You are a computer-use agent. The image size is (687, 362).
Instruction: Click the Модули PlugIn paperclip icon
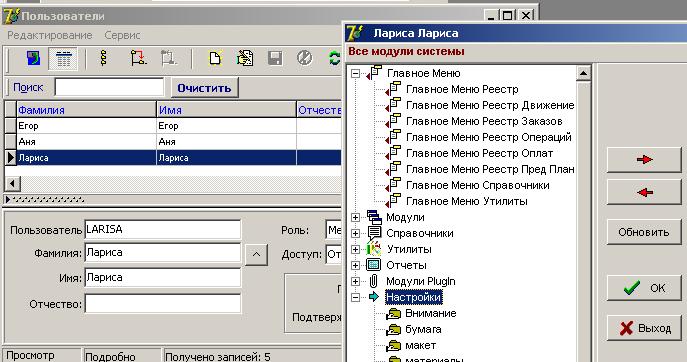[x=374, y=281]
